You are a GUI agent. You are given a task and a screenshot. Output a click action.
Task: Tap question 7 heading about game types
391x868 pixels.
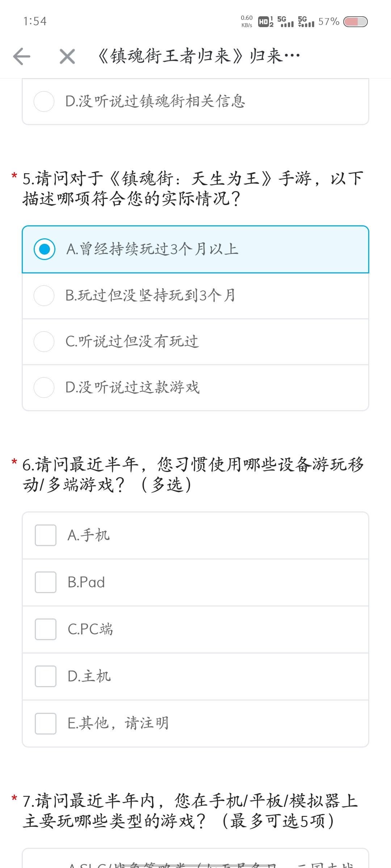[190, 810]
